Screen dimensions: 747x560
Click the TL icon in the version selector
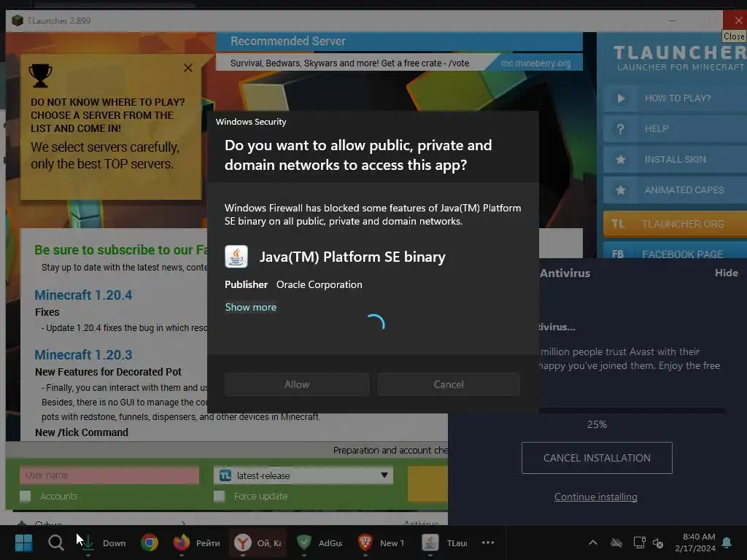point(225,475)
